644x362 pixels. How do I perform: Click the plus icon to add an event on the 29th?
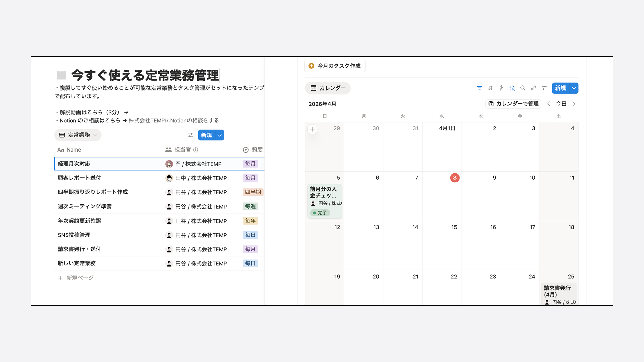click(312, 129)
